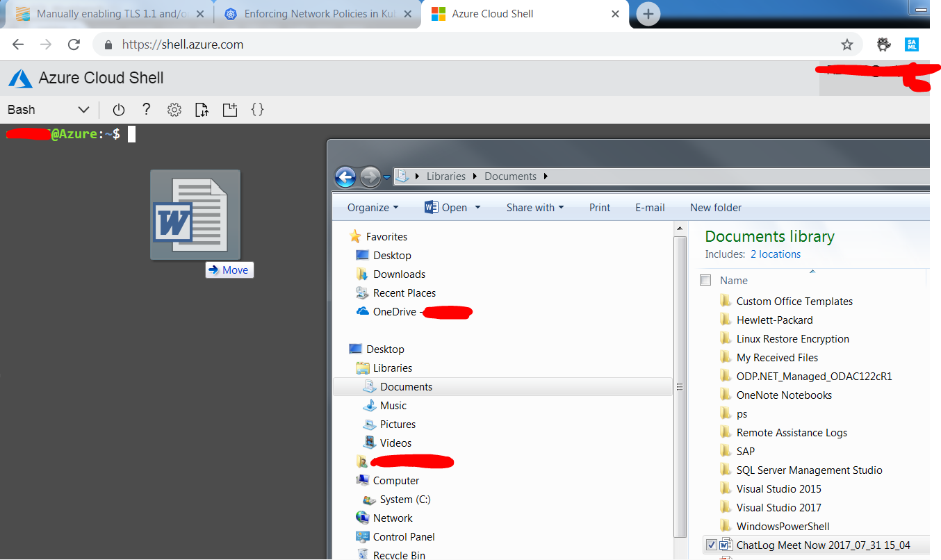941x560 pixels.
Task: Create a folder with the New folder button
Action: [715, 207]
